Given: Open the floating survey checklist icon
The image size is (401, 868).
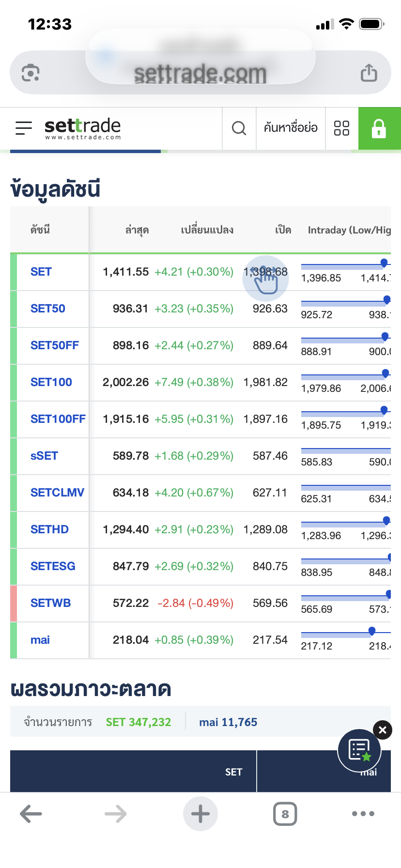Looking at the screenshot, I should (359, 750).
